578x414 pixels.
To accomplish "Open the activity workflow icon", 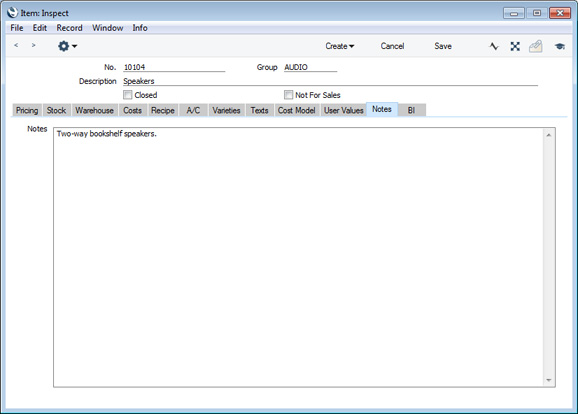I will 494,46.
